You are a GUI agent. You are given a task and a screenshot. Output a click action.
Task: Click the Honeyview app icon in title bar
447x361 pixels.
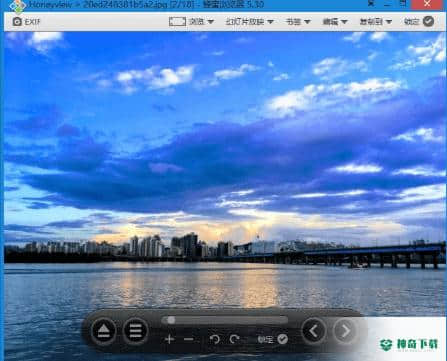pos(17,6)
